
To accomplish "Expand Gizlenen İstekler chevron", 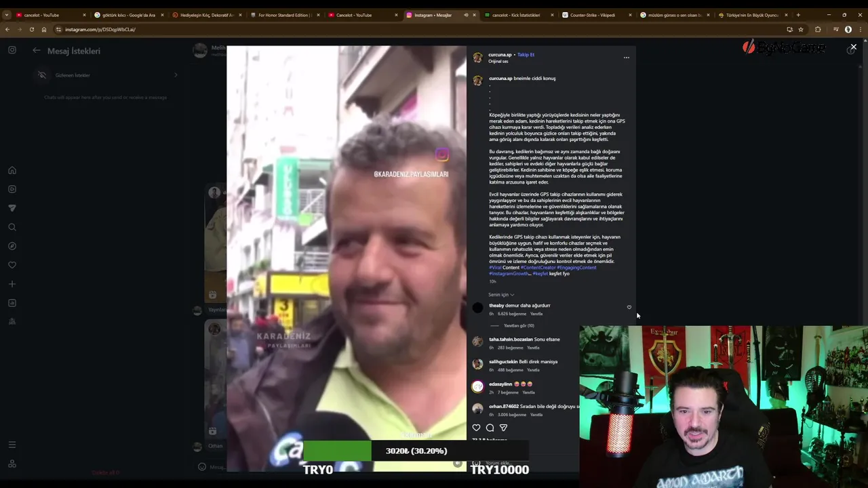I will (x=176, y=75).
